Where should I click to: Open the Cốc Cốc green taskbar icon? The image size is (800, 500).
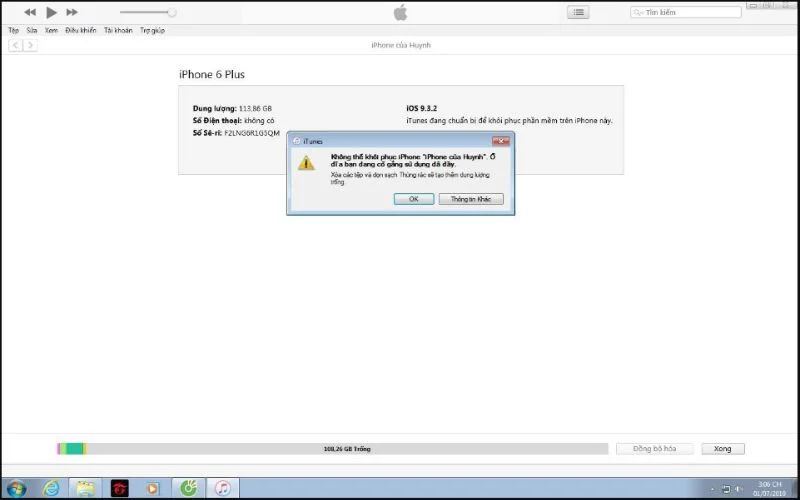coord(188,488)
